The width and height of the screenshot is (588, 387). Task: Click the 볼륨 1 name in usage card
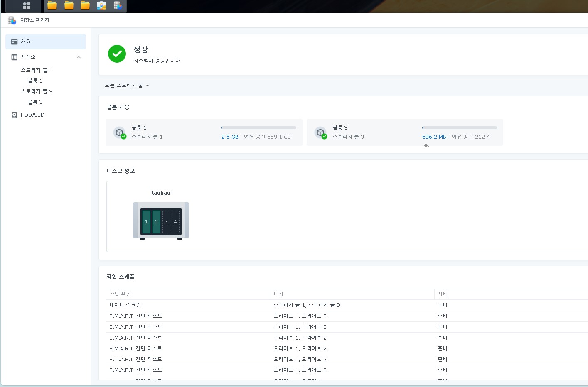(x=139, y=127)
